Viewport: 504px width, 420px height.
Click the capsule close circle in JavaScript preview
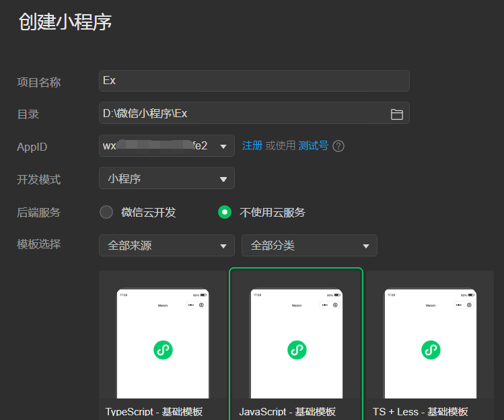click(x=335, y=305)
